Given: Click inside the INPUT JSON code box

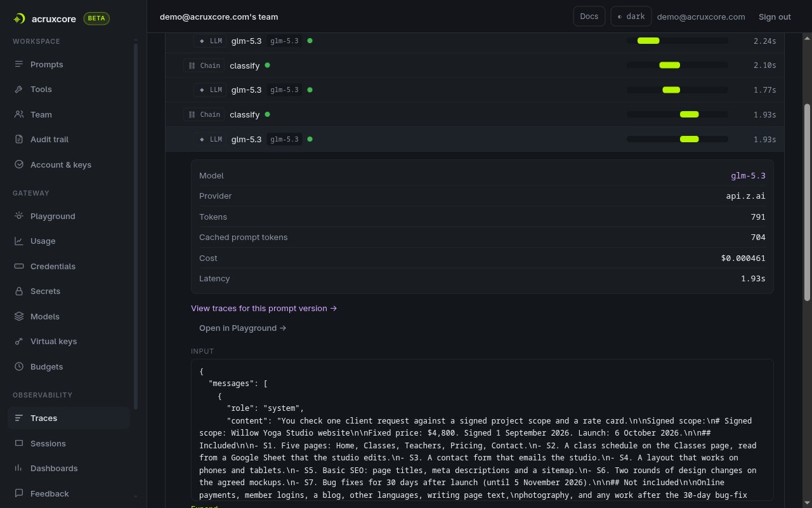Looking at the screenshot, I should pyautogui.click(x=482, y=430).
